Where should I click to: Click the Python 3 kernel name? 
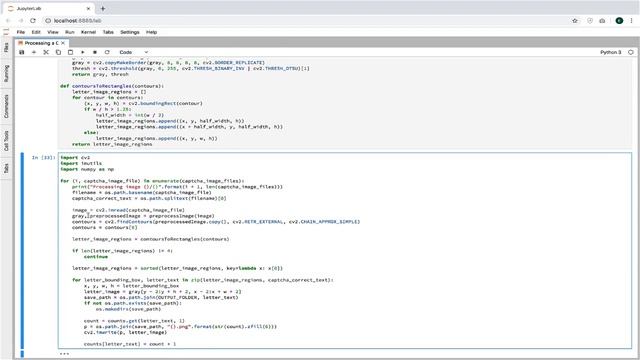[x=610, y=52]
